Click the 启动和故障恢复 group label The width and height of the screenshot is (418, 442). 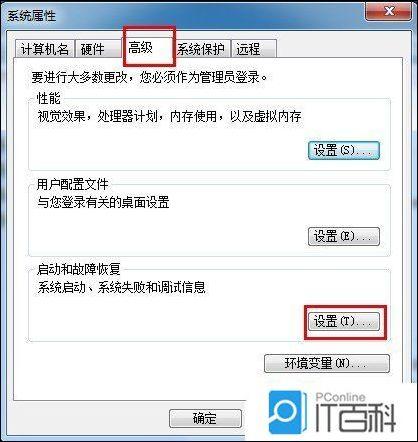pyautogui.click(x=78, y=269)
